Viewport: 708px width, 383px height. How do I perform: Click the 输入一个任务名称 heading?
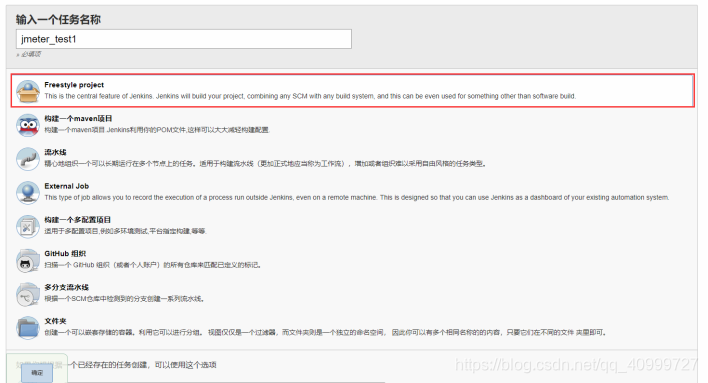58,19
